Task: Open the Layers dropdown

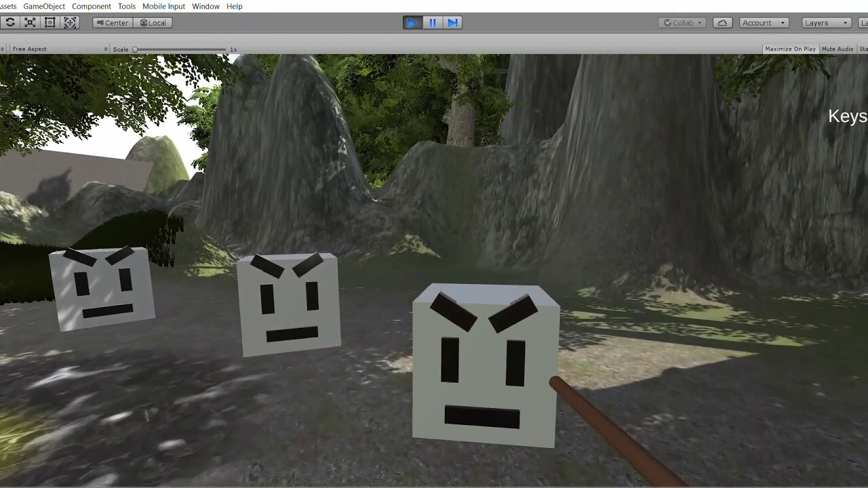Action: click(826, 22)
